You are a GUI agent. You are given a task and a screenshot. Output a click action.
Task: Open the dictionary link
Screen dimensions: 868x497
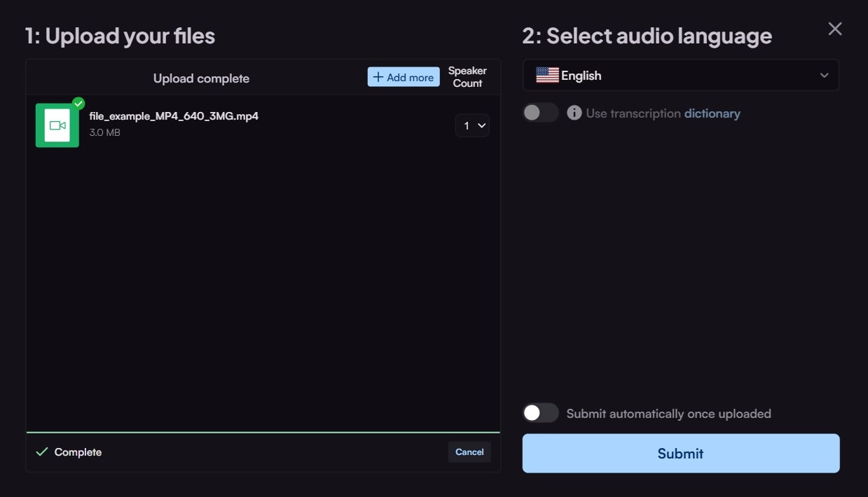(712, 113)
